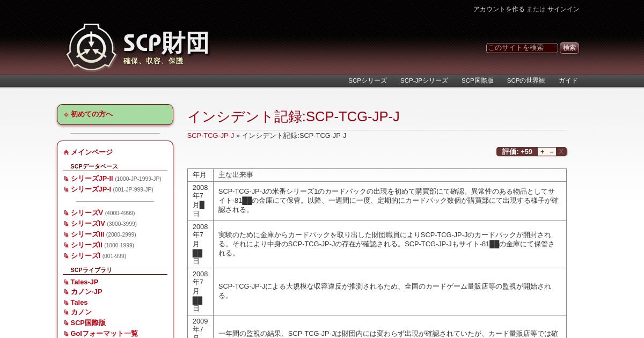This screenshot has width=644, height=338.
Task: Downvote page with minus rating button
Action: [x=552, y=152]
